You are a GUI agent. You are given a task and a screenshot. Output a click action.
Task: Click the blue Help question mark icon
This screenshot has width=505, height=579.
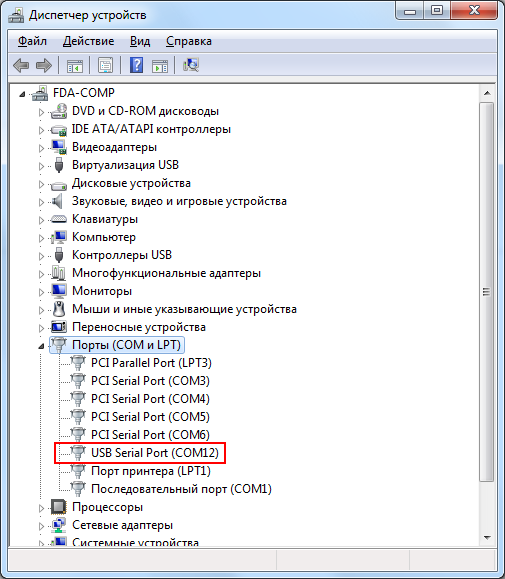pyautogui.click(x=136, y=65)
